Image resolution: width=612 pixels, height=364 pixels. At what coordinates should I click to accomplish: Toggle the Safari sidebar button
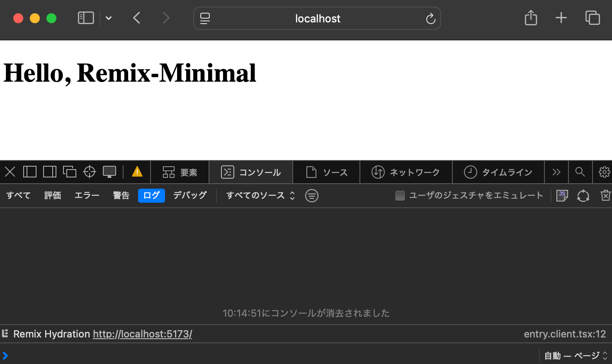click(86, 18)
